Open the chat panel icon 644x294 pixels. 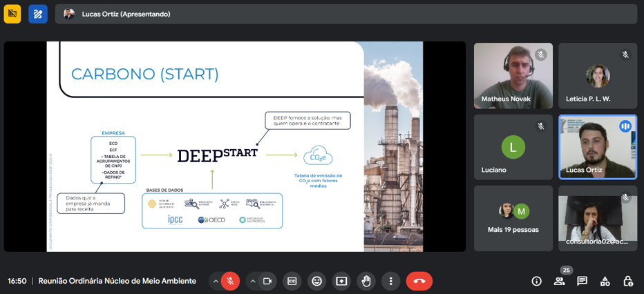pyautogui.click(x=582, y=282)
